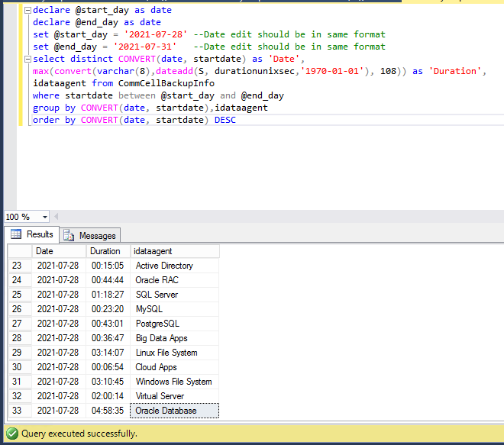
Task: Click the SQL Server cell
Action: [175, 295]
